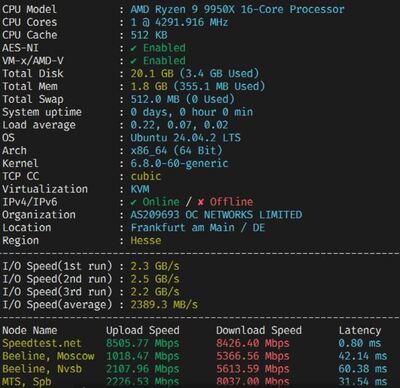Click the Organization value AS209693 OC NETWORKS LIMITED
The image size is (400, 388).
pyautogui.click(x=216, y=215)
